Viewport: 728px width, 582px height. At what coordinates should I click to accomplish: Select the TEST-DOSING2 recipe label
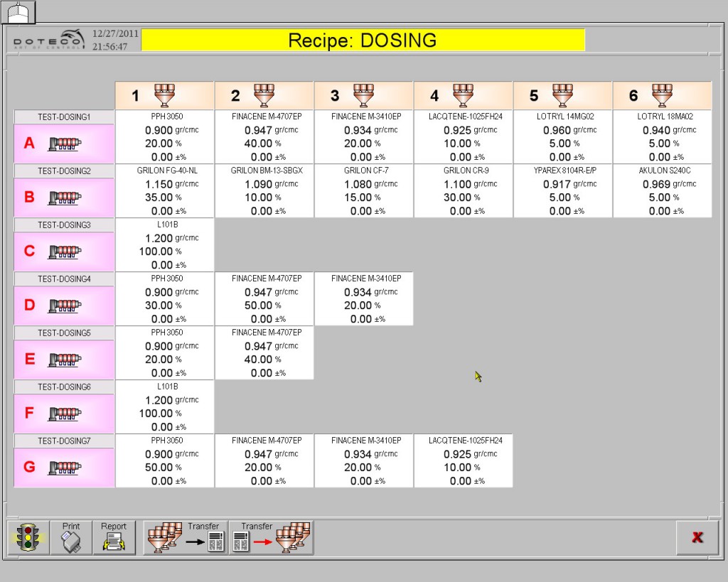click(x=64, y=171)
